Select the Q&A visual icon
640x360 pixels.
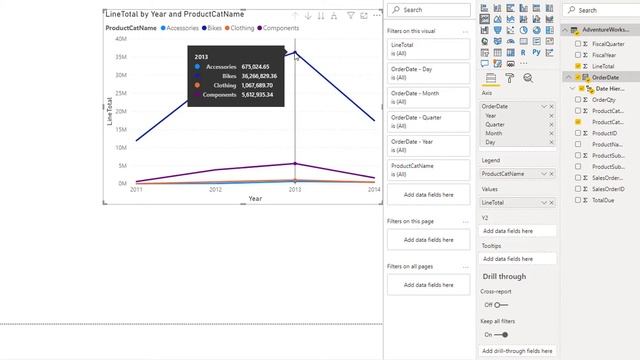point(484,64)
